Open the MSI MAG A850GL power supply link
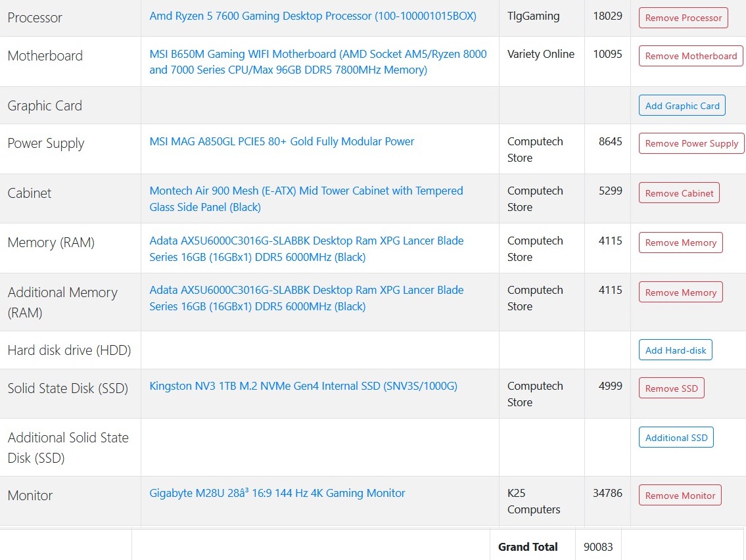The image size is (746, 560). 282,141
